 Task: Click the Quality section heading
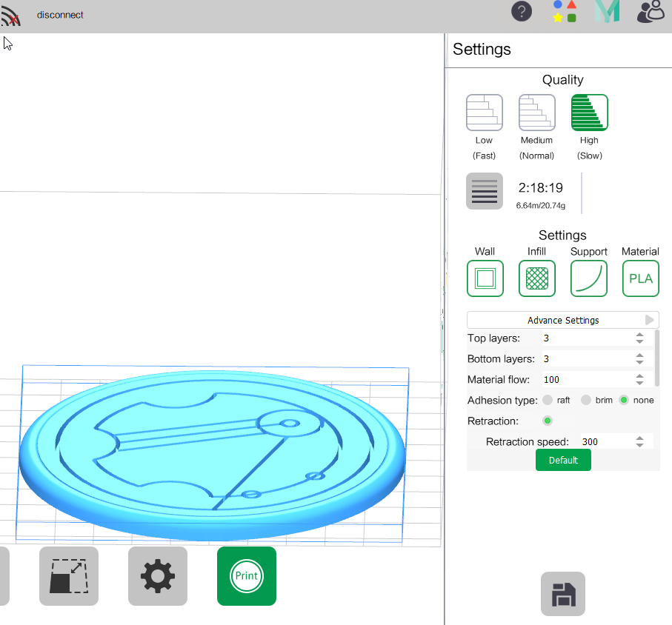click(x=562, y=80)
